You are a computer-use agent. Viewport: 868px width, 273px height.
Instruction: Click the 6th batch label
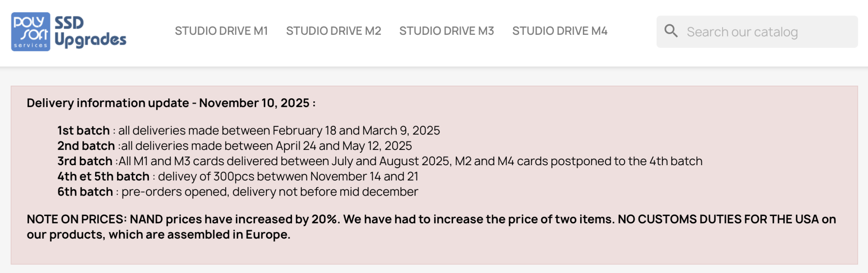click(x=85, y=192)
